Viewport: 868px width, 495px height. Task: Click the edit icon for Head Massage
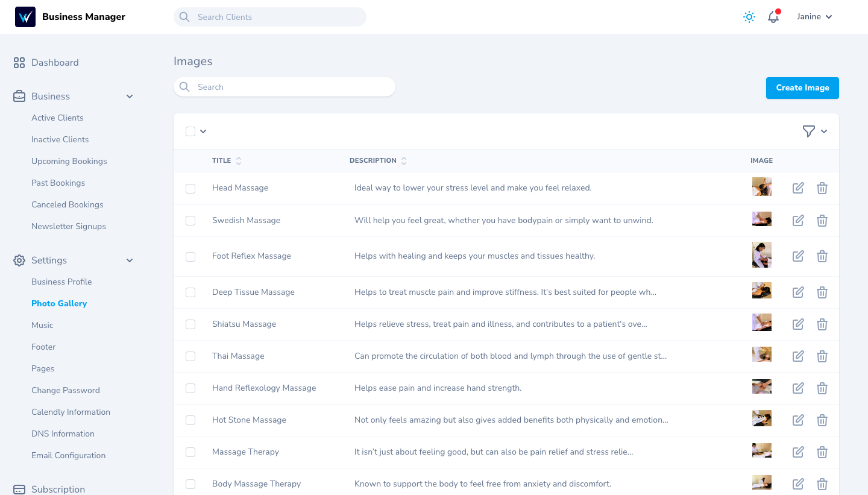pyautogui.click(x=798, y=188)
